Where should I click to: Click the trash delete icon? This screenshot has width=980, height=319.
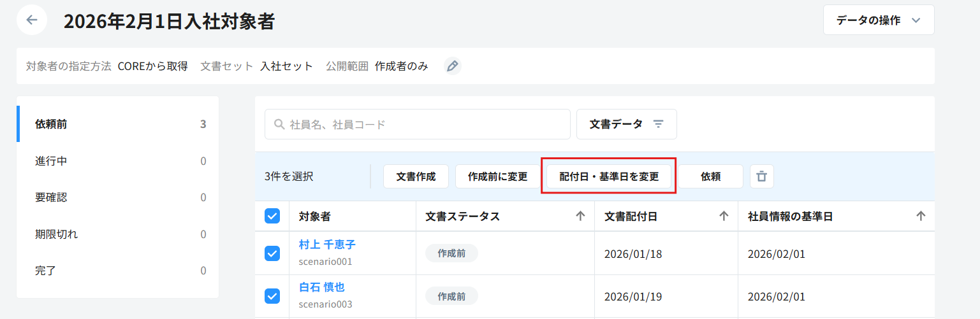[x=761, y=176]
